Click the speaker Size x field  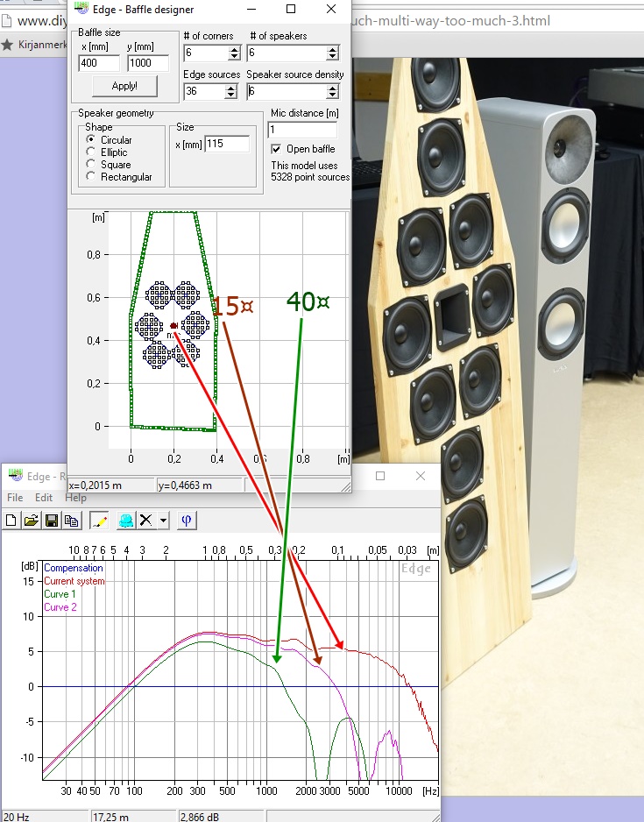(x=227, y=144)
